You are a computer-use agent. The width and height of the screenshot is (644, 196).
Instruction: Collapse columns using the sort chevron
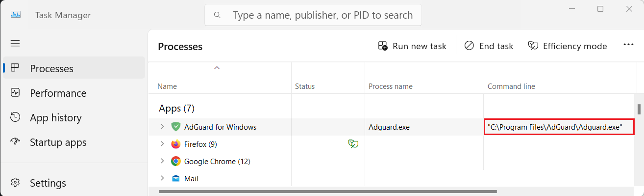coord(217,68)
